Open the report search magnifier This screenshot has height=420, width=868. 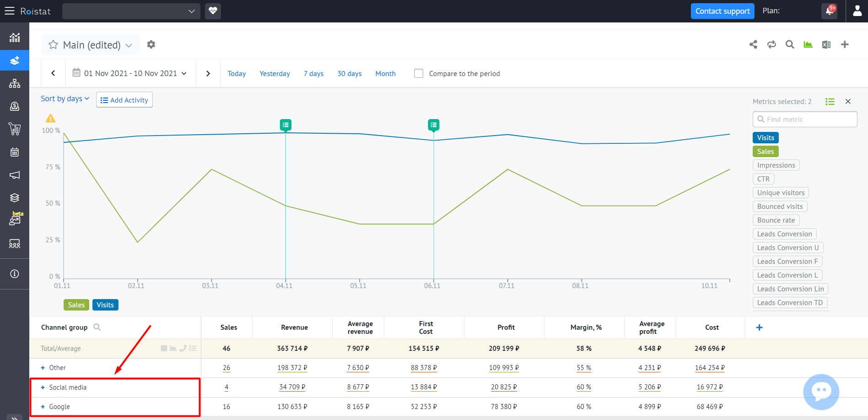coord(790,44)
